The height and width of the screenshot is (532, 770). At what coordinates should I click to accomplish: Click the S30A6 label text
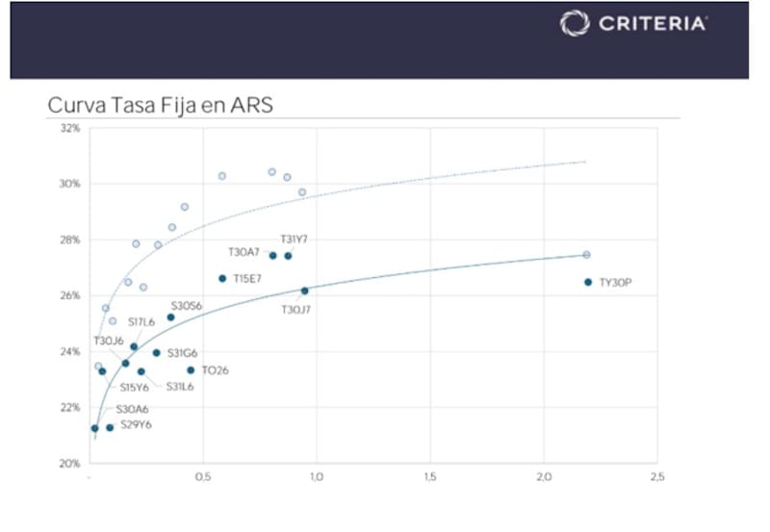[133, 409]
